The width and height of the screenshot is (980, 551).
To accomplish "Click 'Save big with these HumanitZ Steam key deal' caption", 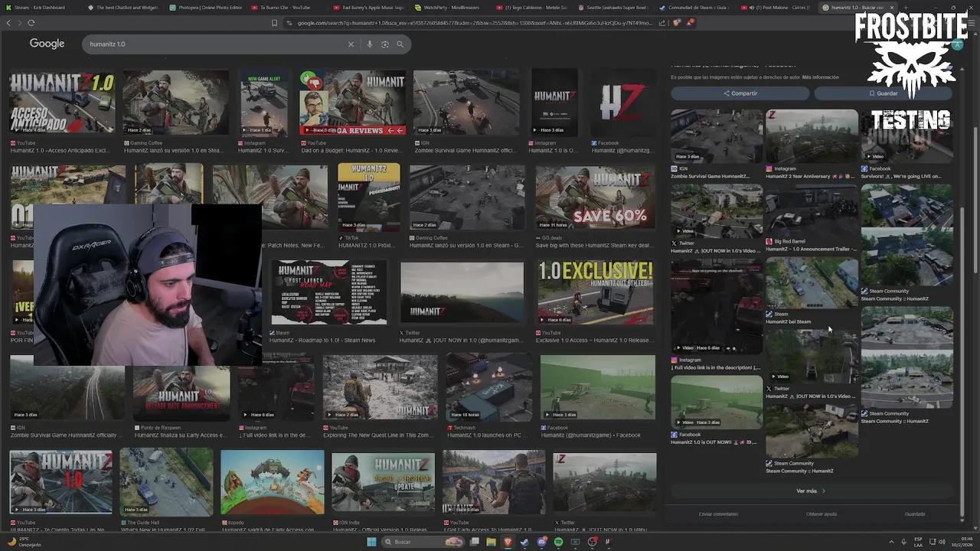I will [x=594, y=246].
